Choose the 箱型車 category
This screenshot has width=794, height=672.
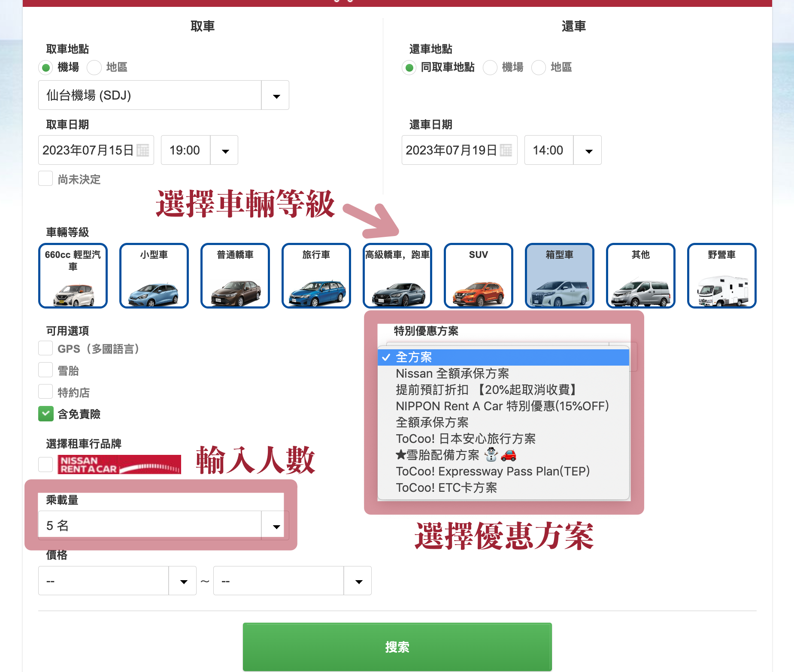click(x=559, y=275)
